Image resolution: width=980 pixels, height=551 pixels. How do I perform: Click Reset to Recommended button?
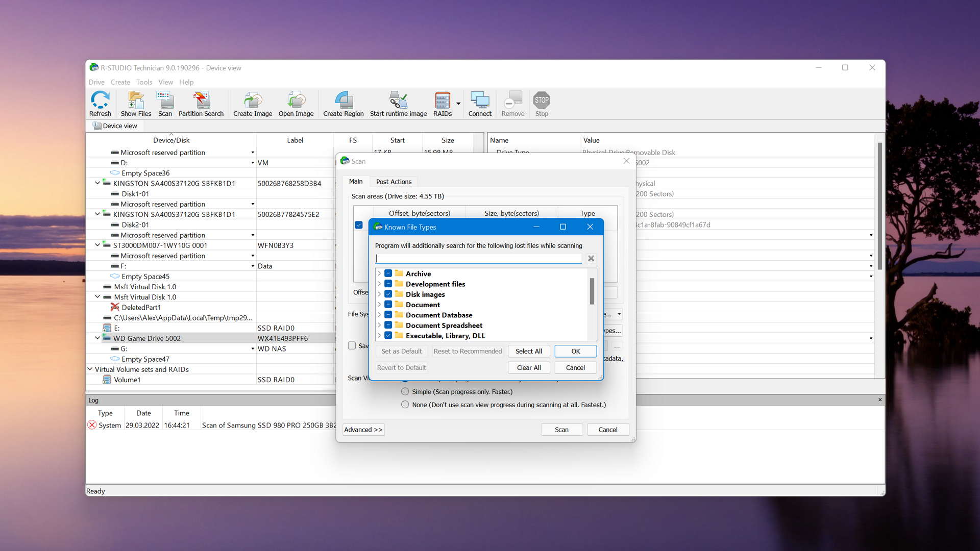(x=468, y=351)
